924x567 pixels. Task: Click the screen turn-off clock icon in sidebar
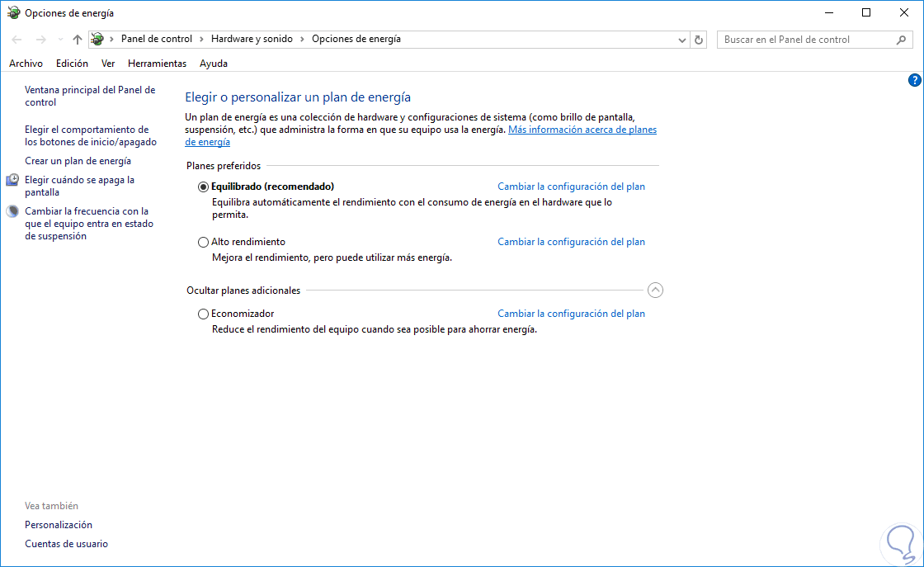click(x=12, y=180)
